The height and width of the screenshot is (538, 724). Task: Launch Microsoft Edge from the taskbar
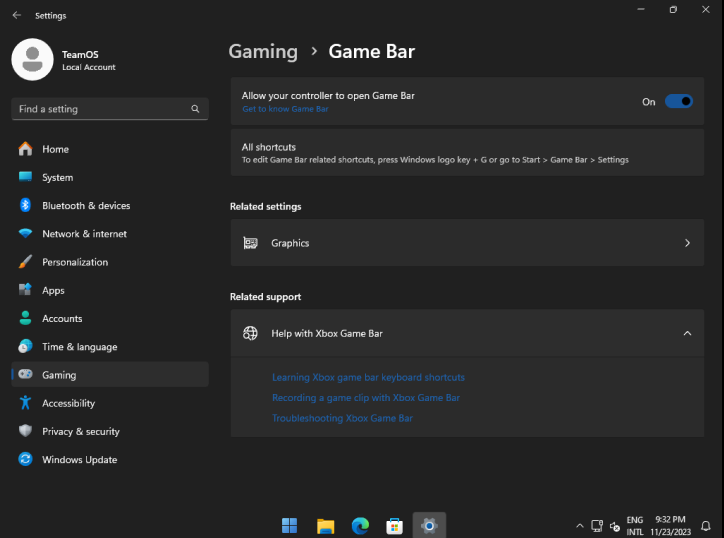click(x=360, y=526)
